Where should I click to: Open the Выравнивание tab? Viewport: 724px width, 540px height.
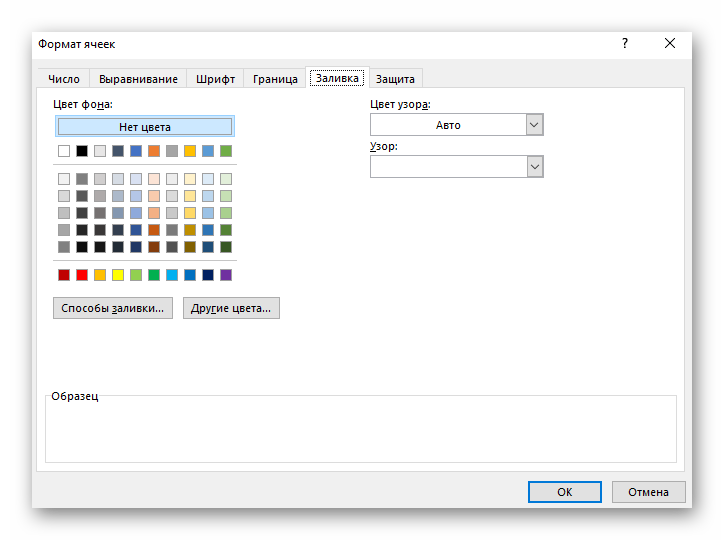click(138, 79)
